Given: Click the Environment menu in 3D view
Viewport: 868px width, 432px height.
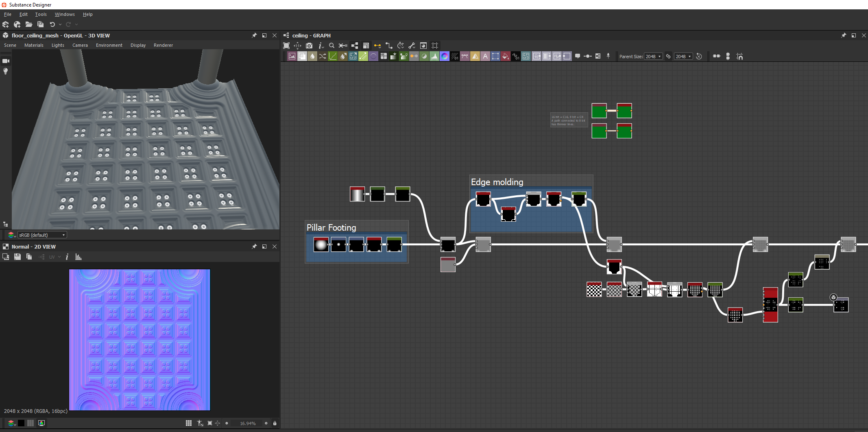Looking at the screenshot, I should pos(109,45).
